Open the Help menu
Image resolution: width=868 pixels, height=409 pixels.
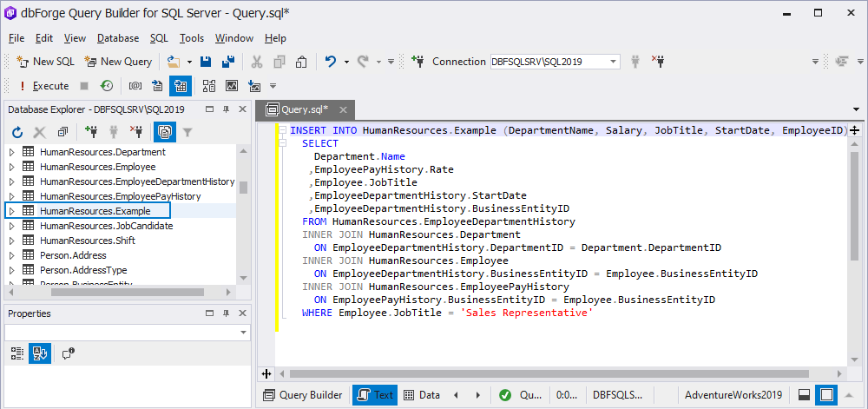click(x=275, y=38)
